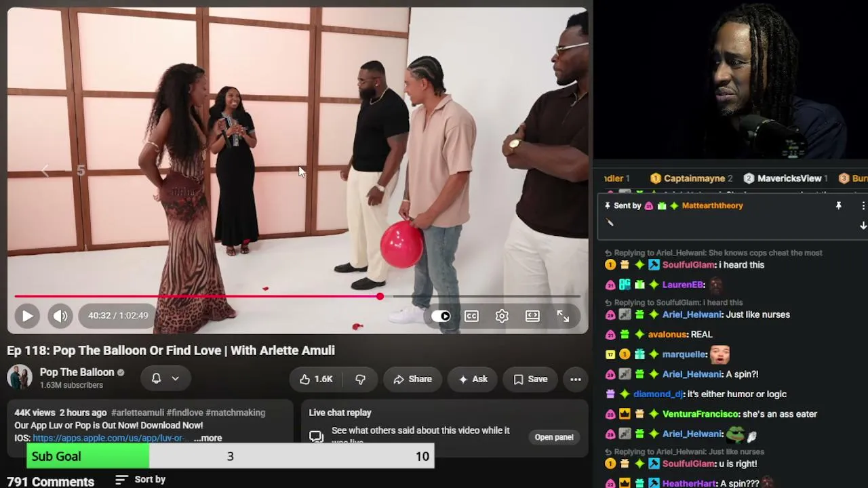Open the #arletteamuli hashtag link
868x488 pixels.
tap(137, 413)
